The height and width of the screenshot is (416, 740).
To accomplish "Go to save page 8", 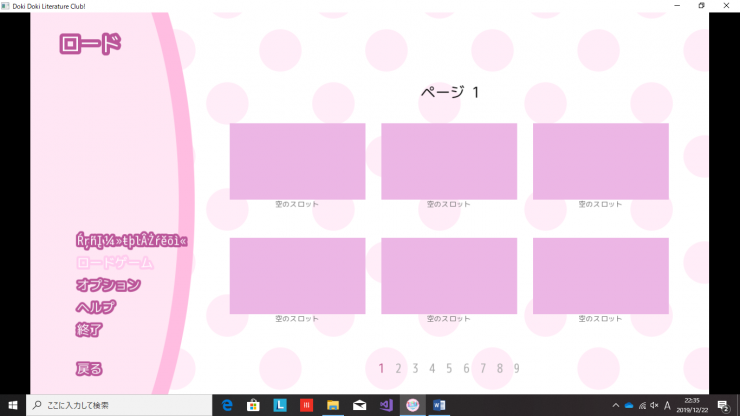I will [500, 368].
